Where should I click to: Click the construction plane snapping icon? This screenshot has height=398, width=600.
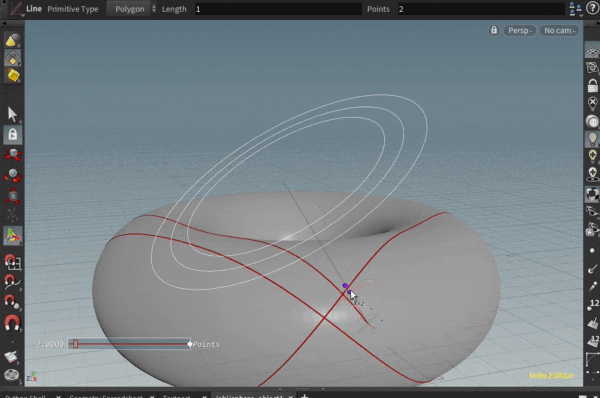12,357
